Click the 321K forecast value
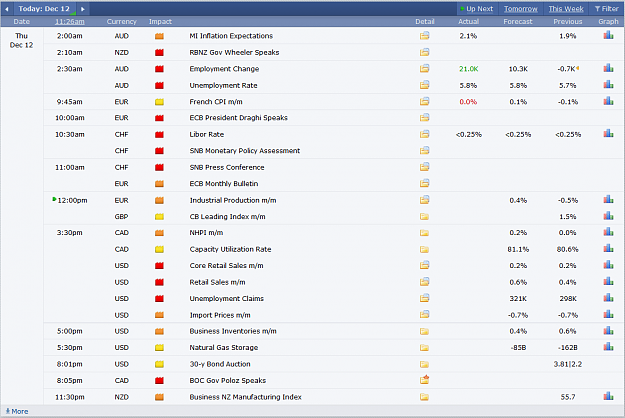 tap(518, 298)
